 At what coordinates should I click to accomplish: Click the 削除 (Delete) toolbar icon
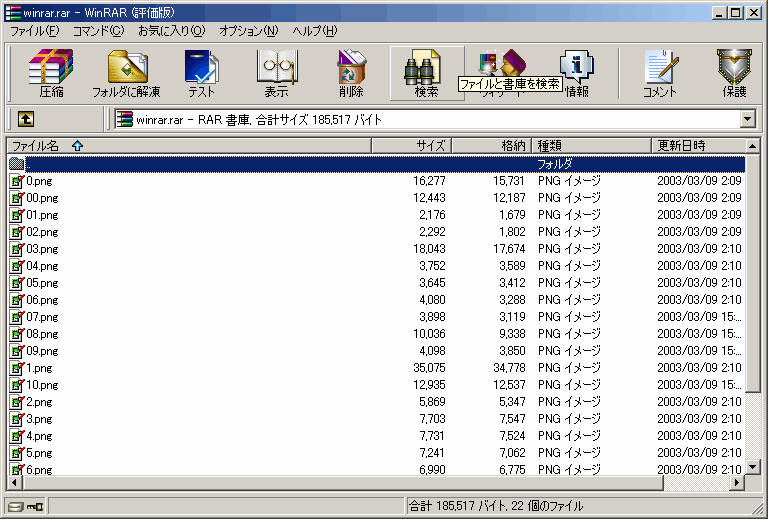(351, 72)
